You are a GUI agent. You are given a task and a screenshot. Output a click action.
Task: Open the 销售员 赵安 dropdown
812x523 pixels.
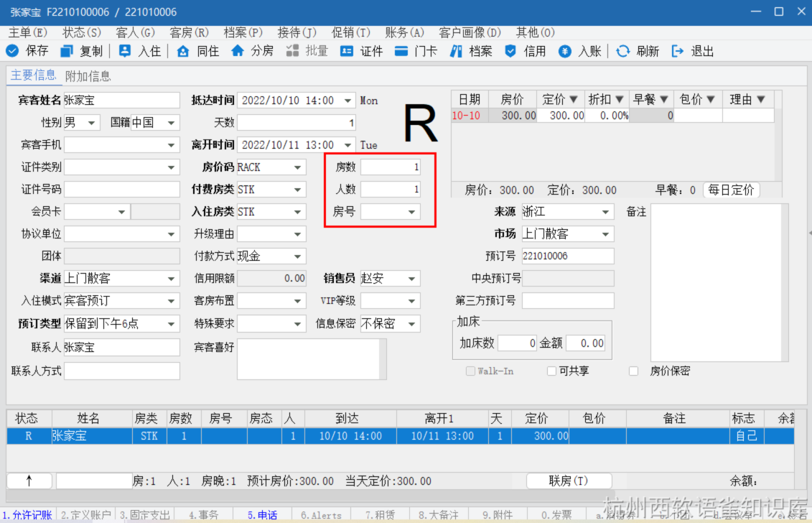click(x=411, y=279)
